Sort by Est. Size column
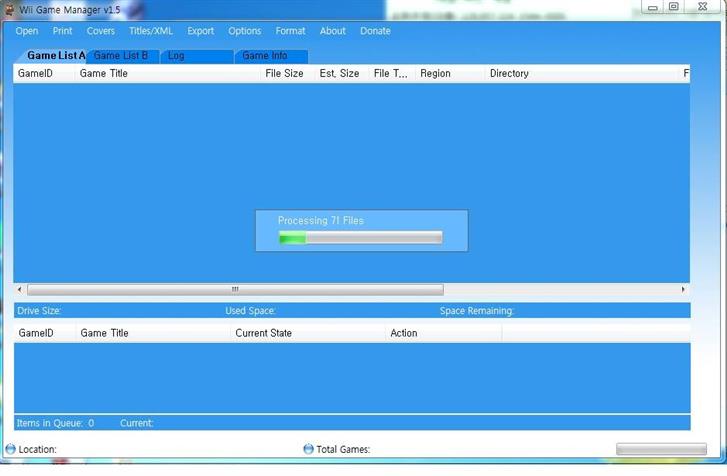The image size is (727, 476). pos(342,74)
